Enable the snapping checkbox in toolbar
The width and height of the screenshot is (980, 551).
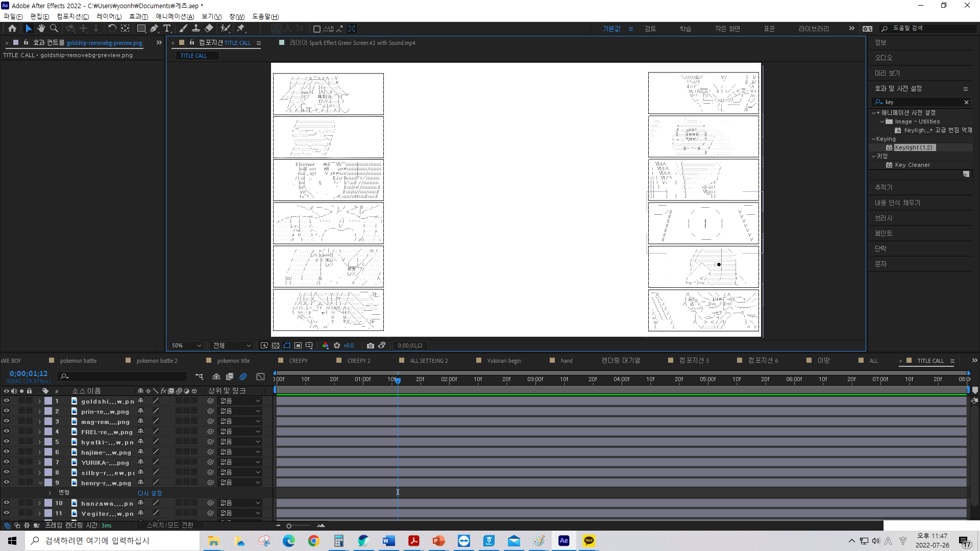(317, 29)
